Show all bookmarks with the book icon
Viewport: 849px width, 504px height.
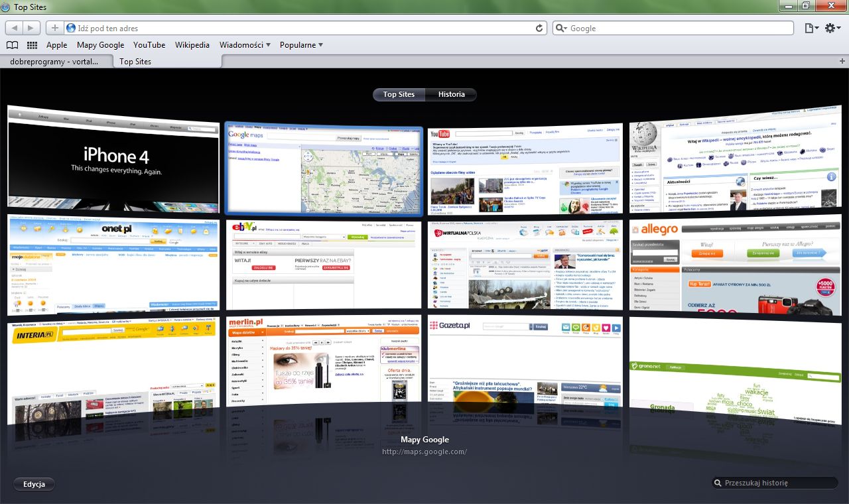point(12,45)
